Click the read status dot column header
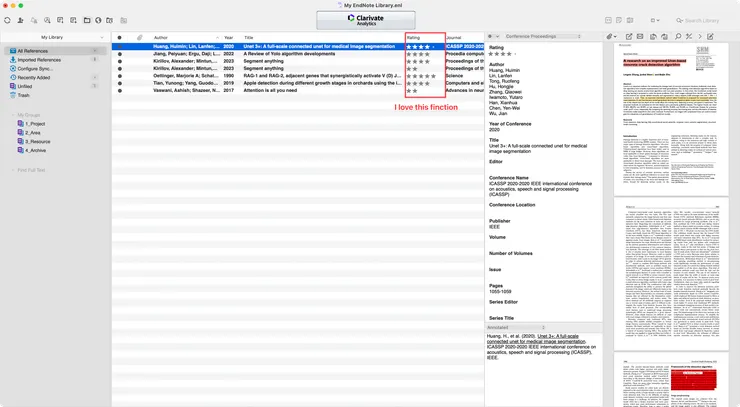 pos(119,37)
